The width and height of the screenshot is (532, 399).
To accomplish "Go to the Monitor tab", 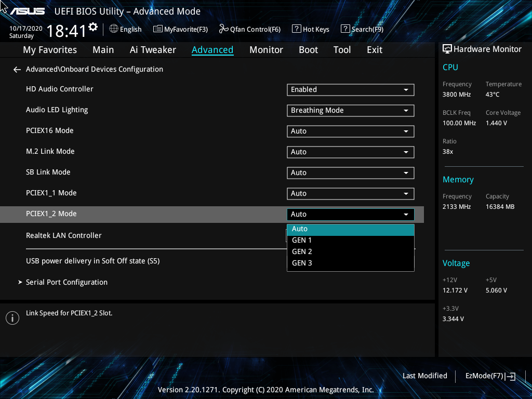I will tap(266, 50).
